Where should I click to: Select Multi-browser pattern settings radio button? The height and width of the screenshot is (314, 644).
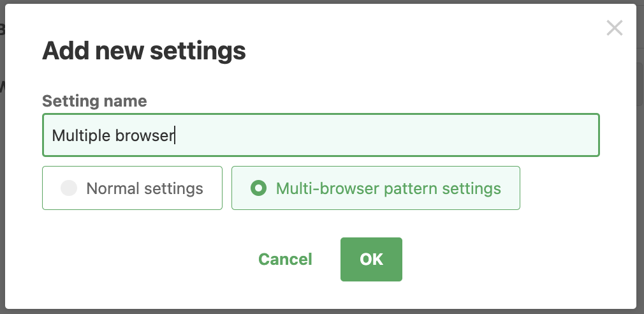(x=258, y=188)
